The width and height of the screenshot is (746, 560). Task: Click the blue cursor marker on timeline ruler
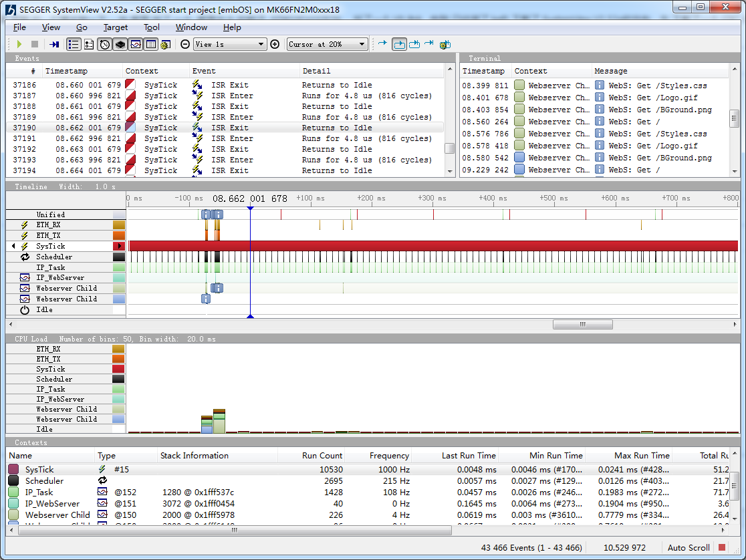[x=250, y=208]
